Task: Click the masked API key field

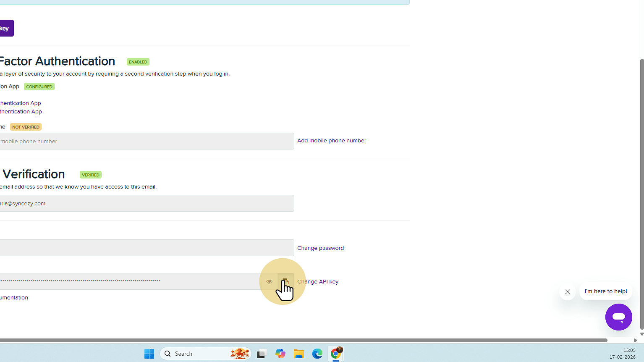Action: tap(126, 281)
